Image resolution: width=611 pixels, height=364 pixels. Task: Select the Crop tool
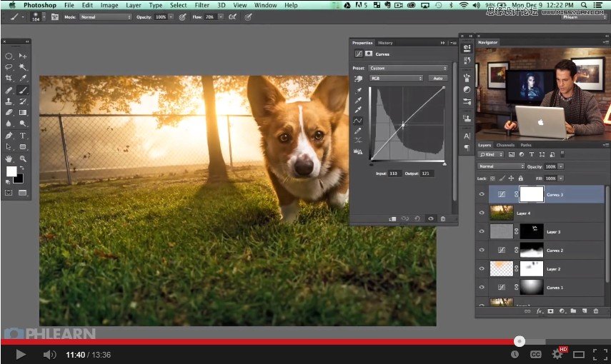coord(9,79)
